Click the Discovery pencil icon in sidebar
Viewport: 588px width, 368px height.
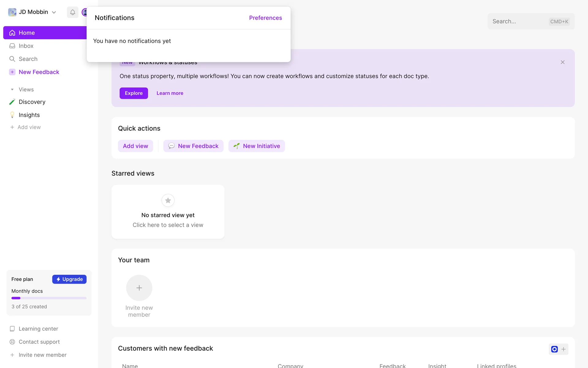pyautogui.click(x=12, y=102)
